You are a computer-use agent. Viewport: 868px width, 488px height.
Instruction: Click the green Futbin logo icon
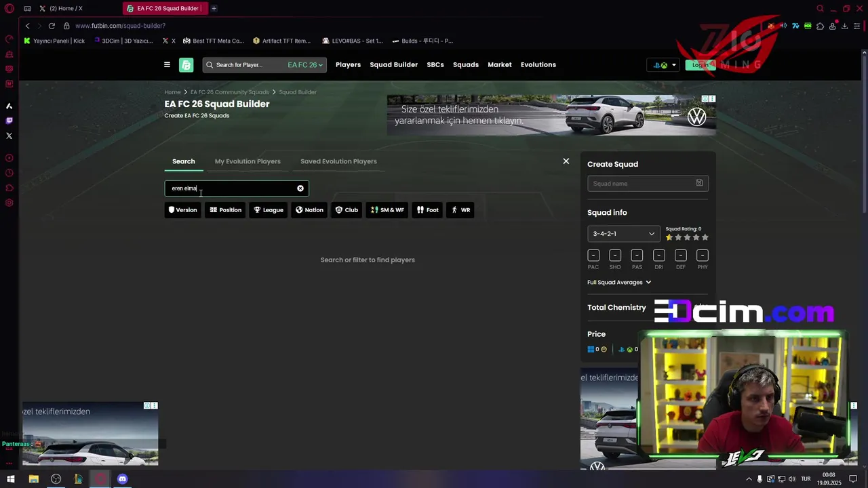point(186,65)
